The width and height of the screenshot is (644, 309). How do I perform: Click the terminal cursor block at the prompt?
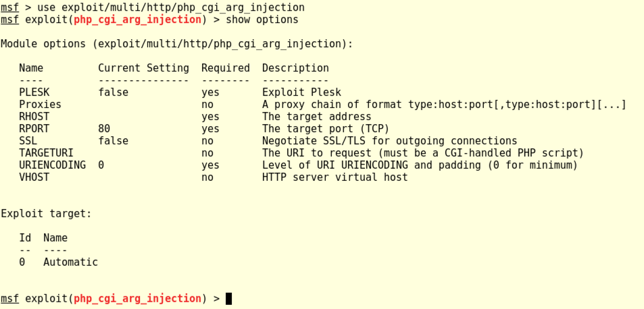point(229,299)
